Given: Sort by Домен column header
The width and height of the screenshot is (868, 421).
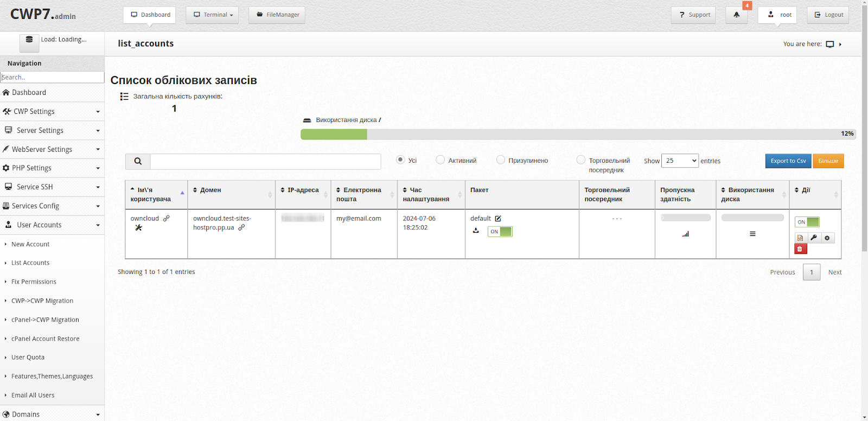Looking at the screenshot, I should pos(231,195).
